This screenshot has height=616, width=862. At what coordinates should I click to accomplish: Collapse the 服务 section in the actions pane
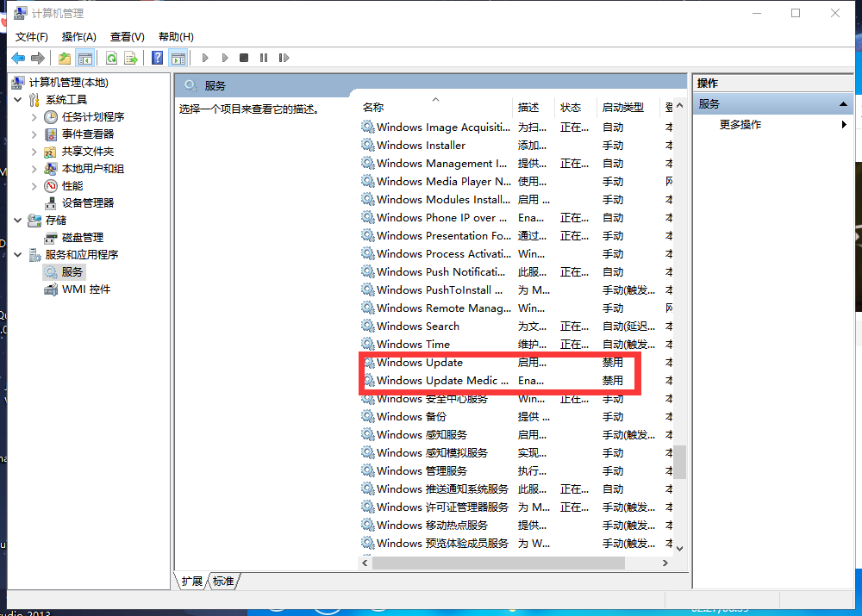[843, 104]
